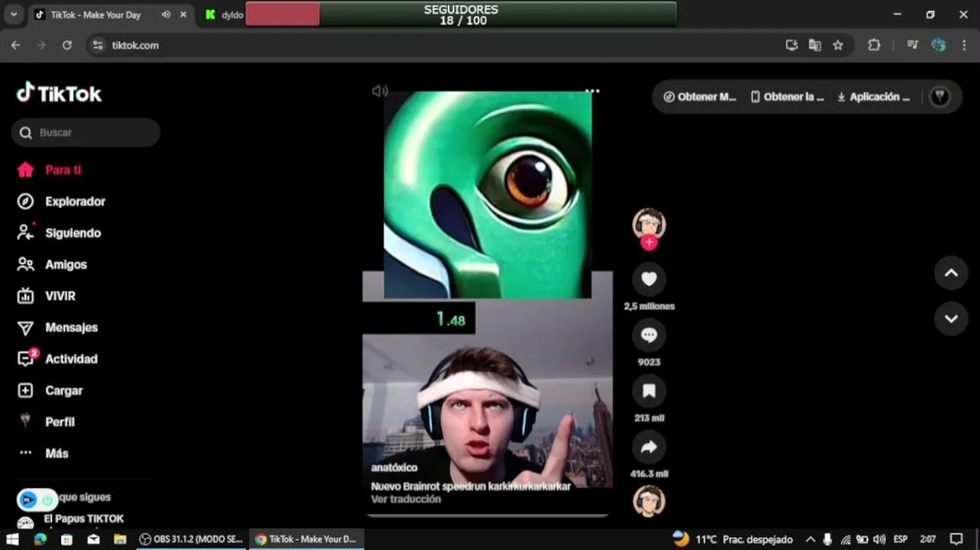980x550 pixels.
Task: Like the video with the heart icon
Action: pyautogui.click(x=649, y=280)
